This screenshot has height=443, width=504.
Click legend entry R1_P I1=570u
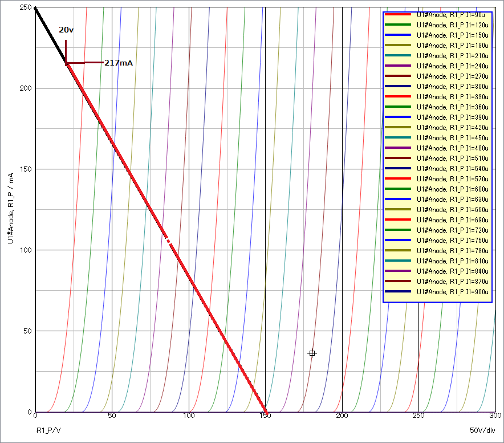437,179
